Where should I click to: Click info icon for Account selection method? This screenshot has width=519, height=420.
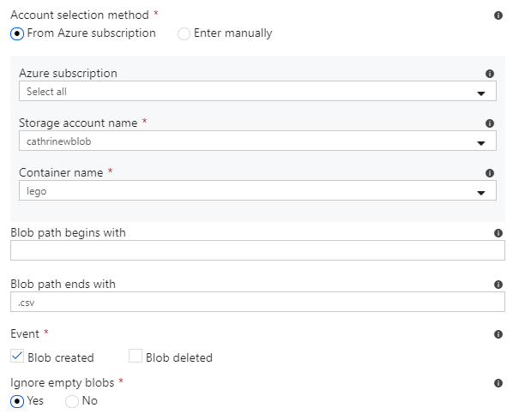coord(498,15)
